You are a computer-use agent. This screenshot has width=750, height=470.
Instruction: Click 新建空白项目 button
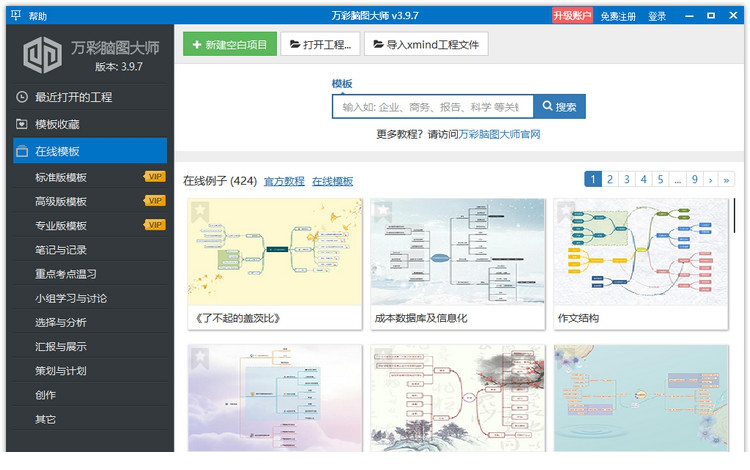pyautogui.click(x=230, y=44)
